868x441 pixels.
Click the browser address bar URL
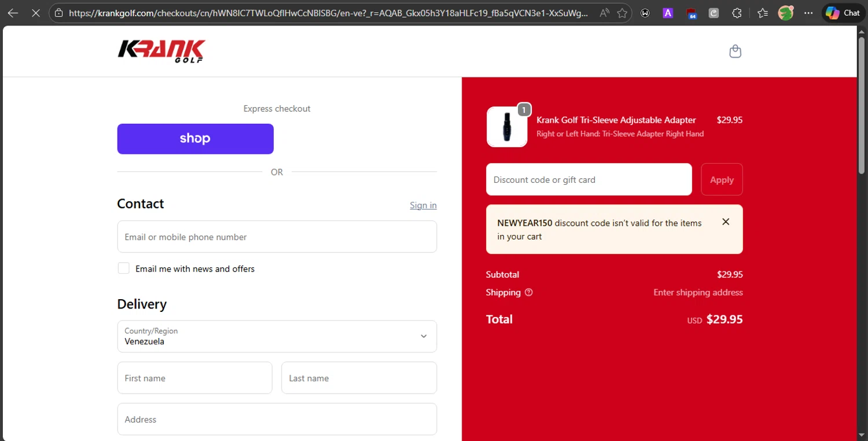pyautogui.click(x=328, y=13)
